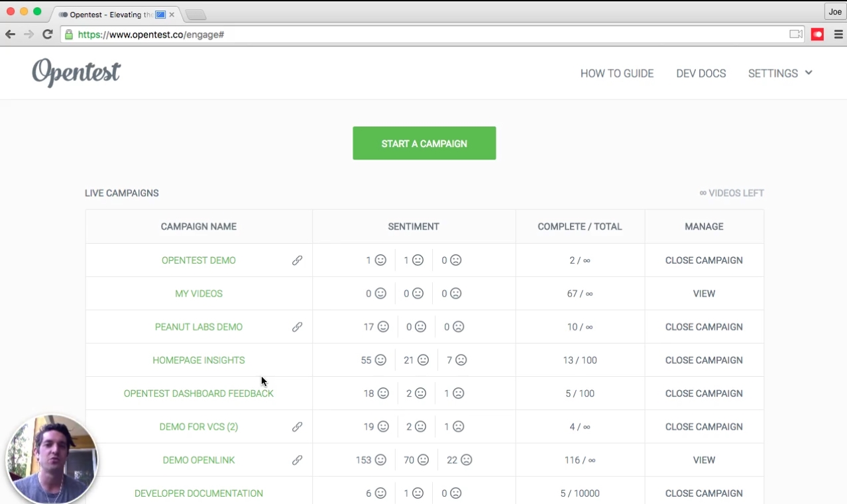This screenshot has height=504, width=847.
Task: Click neutral face in Opentest Dashboard Feedback row
Action: [x=420, y=393]
